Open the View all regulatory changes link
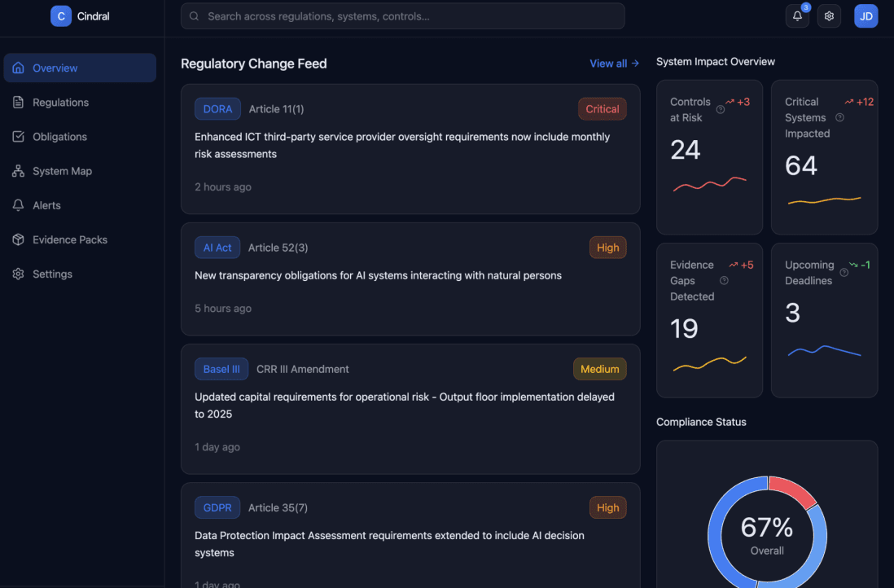This screenshot has height=588, width=894. pyautogui.click(x=613, y=63)
